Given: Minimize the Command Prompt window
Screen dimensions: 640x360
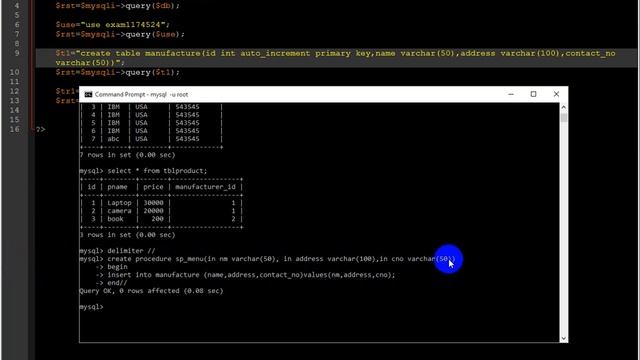Looking at the screenshot, I should coord(511,94).
